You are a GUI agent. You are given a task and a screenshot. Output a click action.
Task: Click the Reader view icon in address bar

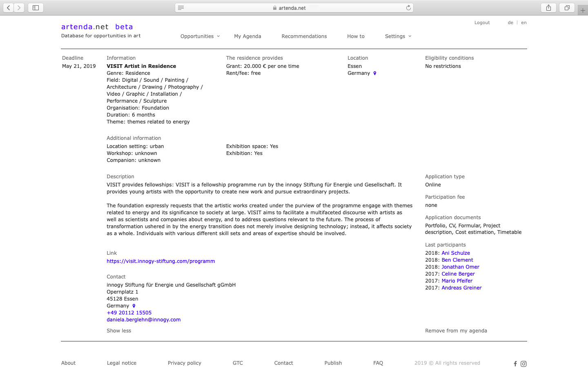pyautogui.click(x=181, y=8)
